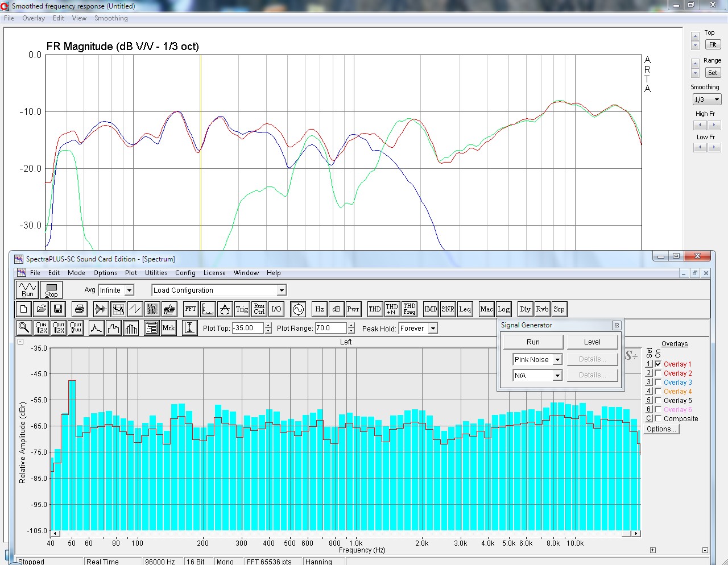728x565 pixels.
Task: Open the signal generator sine-wave icon
Action: tap(298, 309)
